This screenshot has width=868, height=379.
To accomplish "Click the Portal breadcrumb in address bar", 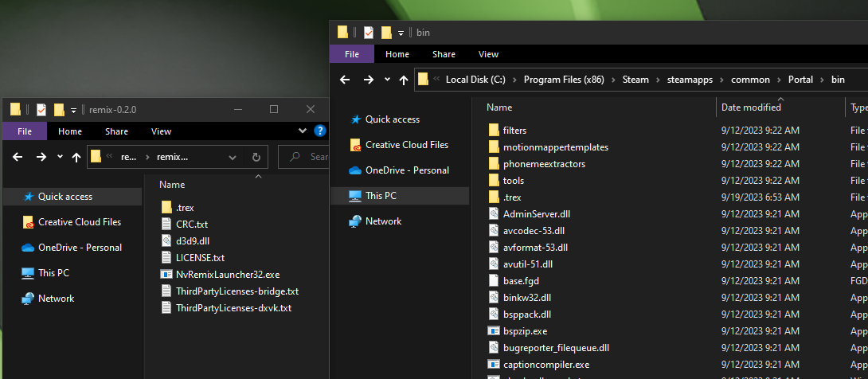I will click(x=800, y=80).
